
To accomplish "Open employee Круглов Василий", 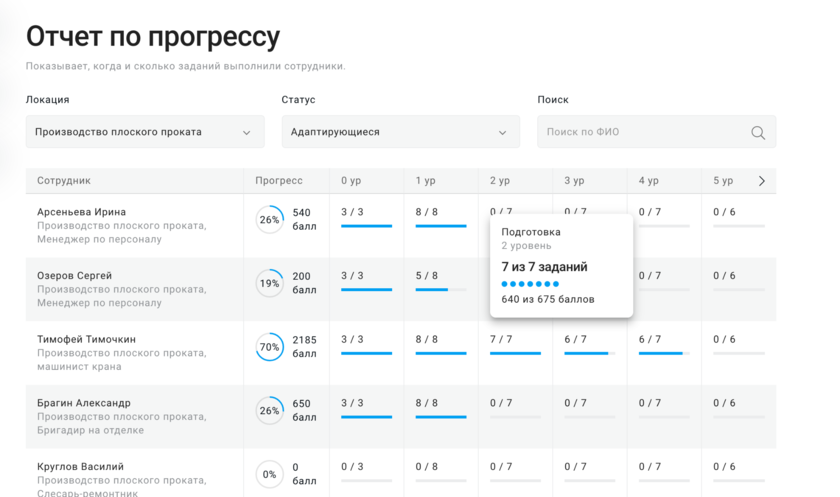I will [x=81, y=467].
